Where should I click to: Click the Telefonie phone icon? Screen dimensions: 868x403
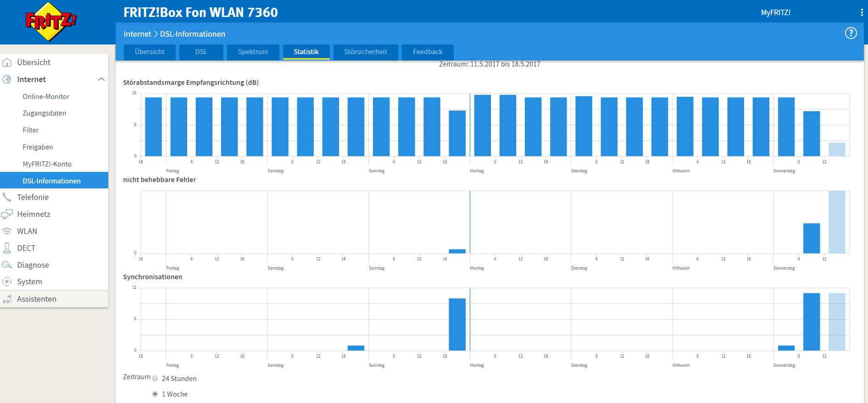[x=7, y=197]
